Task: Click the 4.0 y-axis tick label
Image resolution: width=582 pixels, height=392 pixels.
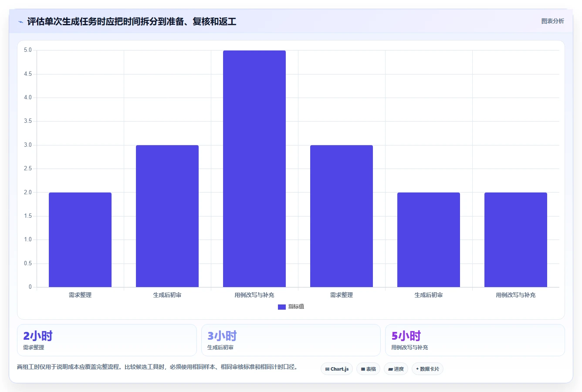Action: click(28, 98)
